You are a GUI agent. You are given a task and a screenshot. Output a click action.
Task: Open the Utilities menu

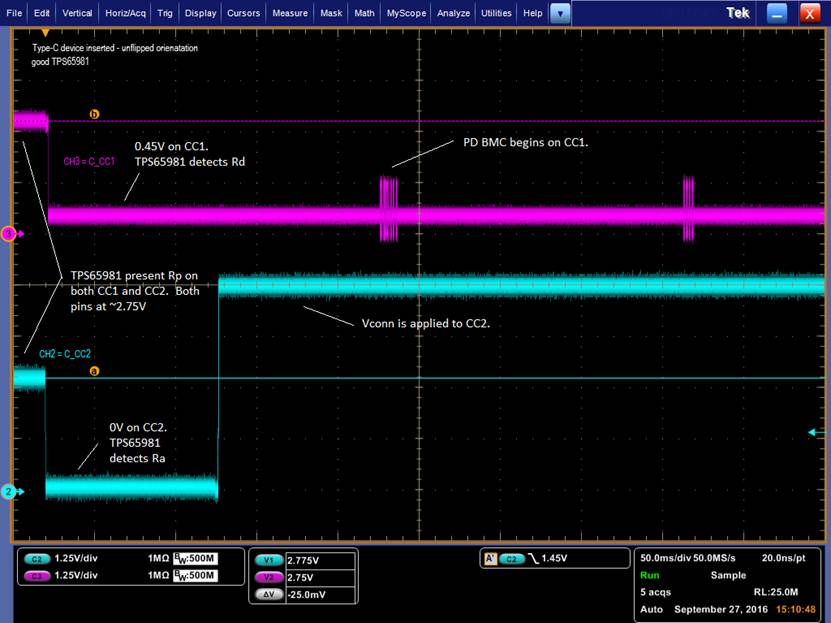(x=496, y=13)
